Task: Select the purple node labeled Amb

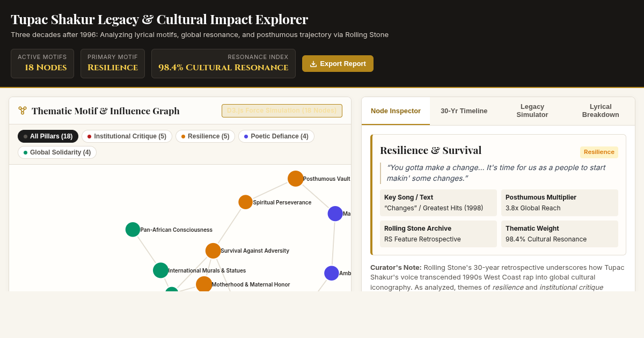Action: coord(332,273)
